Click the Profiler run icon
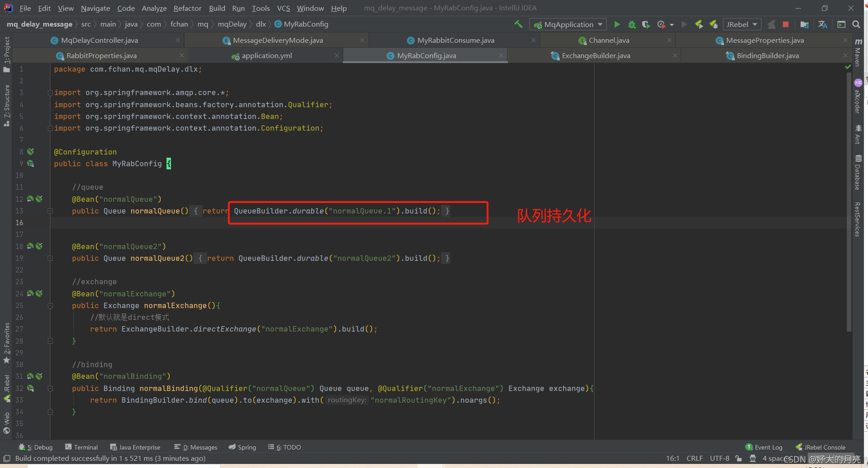 point(661,24)
